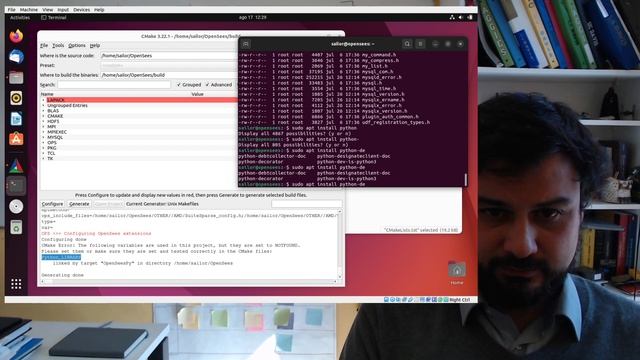Click the network icon in top bar
The height and width of the screenshot is (360, 640).
(452, 18)
